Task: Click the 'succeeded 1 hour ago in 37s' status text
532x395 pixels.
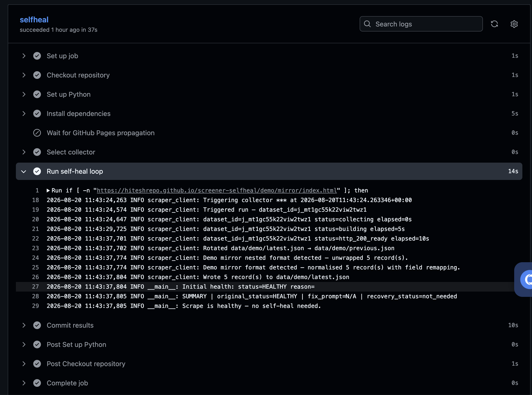Action: coord(58,30)
